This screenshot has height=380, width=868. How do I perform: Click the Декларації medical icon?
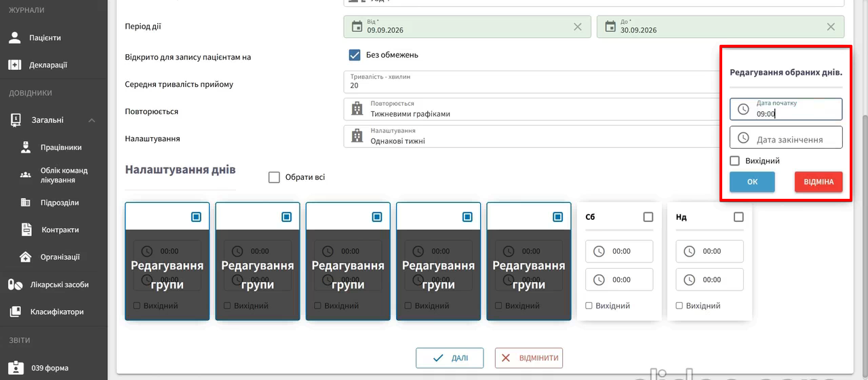pyautogui.click(x=15, y=65)
